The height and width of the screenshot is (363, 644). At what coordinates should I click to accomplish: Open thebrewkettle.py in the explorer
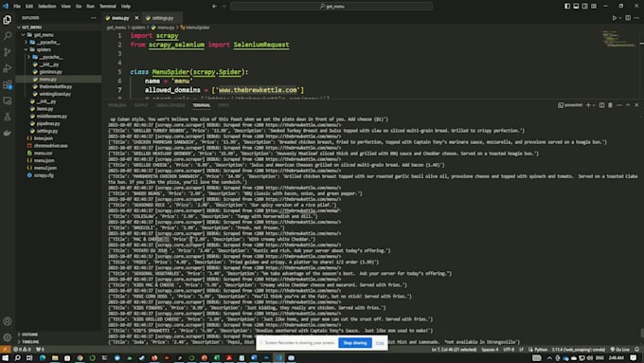tap(56, 86)
